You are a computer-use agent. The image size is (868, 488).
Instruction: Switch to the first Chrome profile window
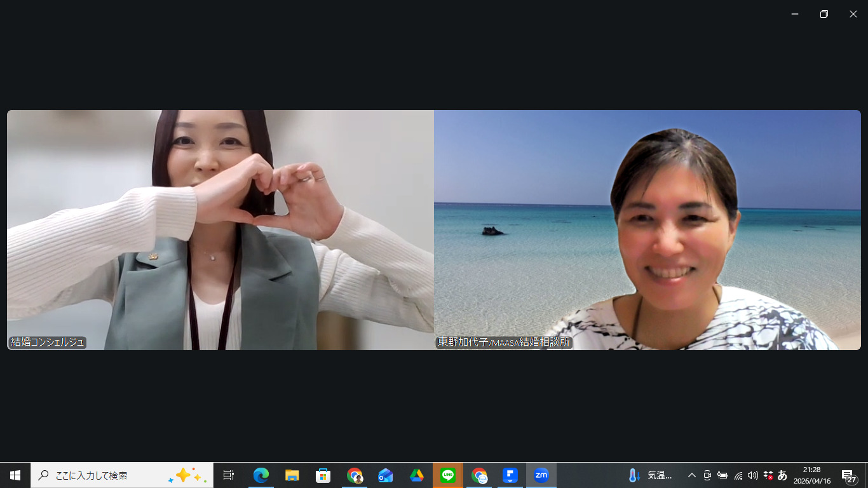click(355, 475)
